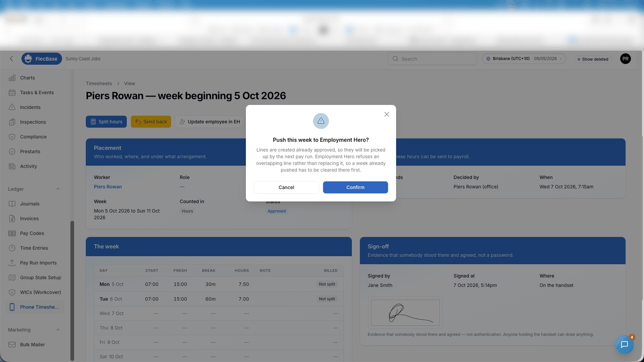Screen dimensions: 644x362
Task: Open Pay Run Imports upload icon
Action: (12, 263)
